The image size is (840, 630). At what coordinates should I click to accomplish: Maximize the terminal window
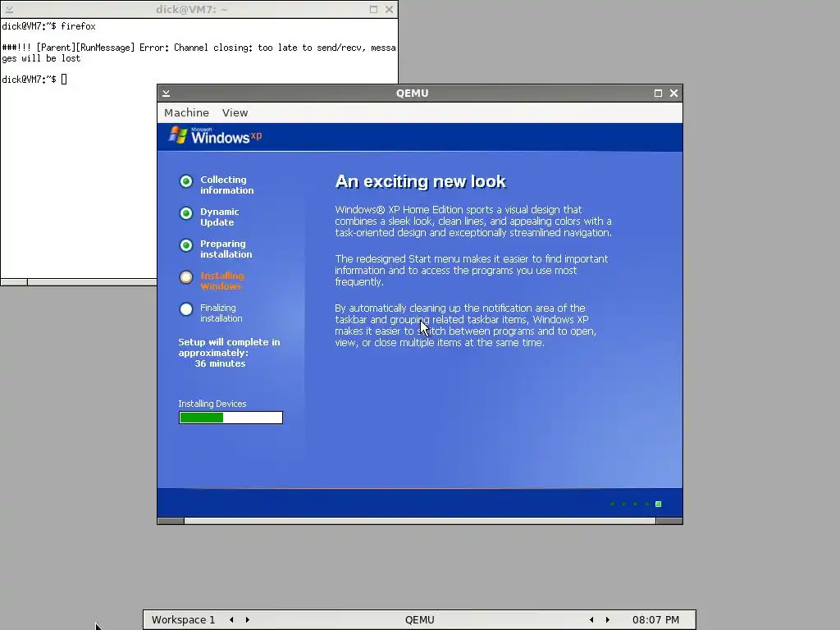point(373,10)
